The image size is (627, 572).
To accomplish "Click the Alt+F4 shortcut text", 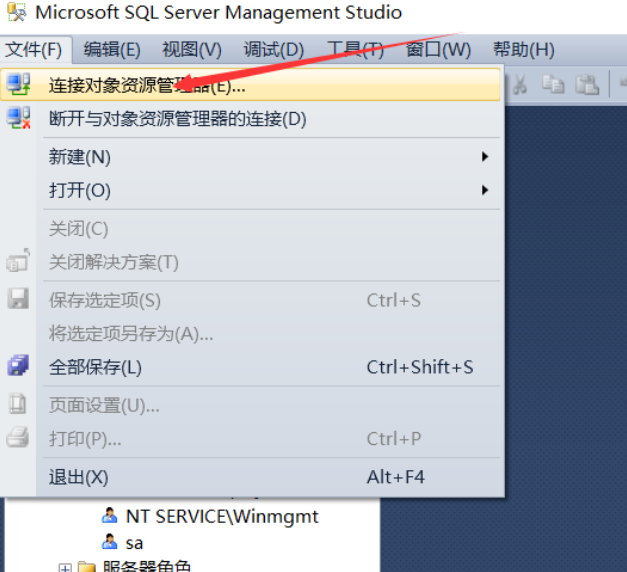I will 395,477.
